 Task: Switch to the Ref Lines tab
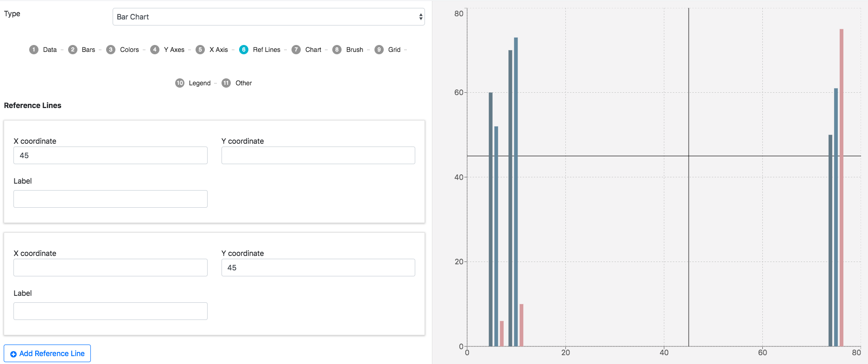pyautogui.click(x=266, y=50)
